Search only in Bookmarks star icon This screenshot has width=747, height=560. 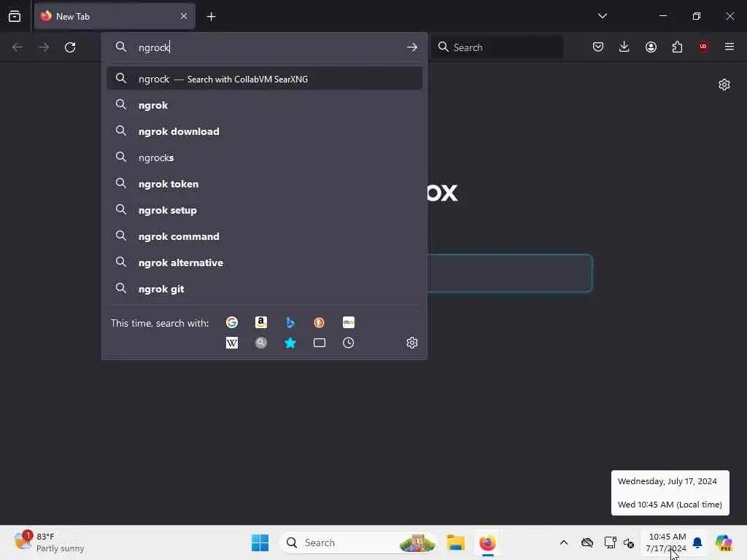(290, 343)
